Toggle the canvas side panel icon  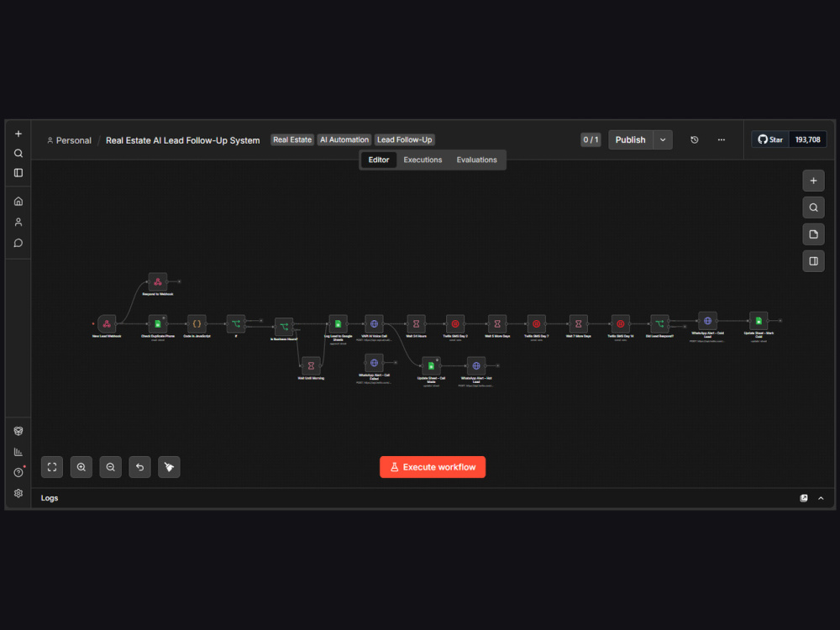point(813,261)
